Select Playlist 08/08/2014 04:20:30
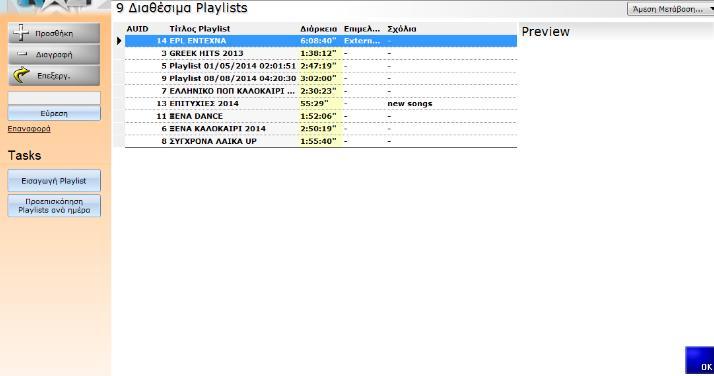Screen dimensions: 714x376 (x=321, y=78)
